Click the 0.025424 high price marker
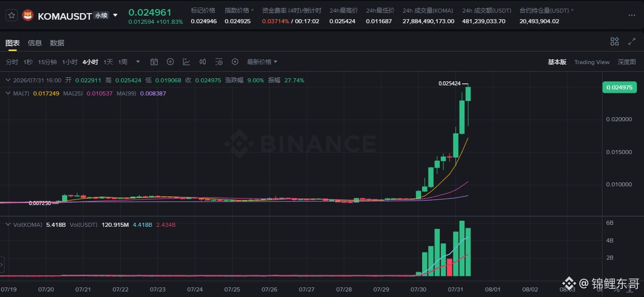The image size is (644, 297). point(449,83)
